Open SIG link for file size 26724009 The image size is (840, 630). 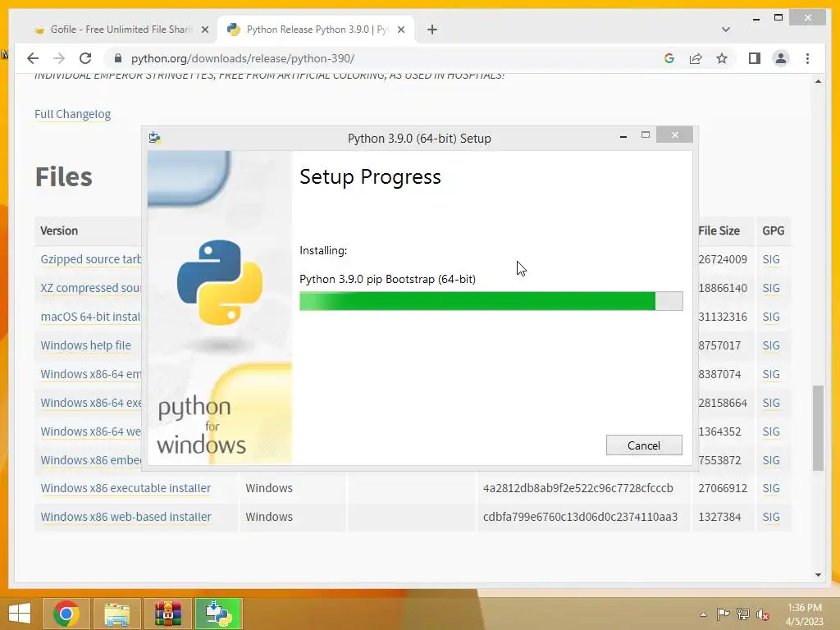point(771,259)
